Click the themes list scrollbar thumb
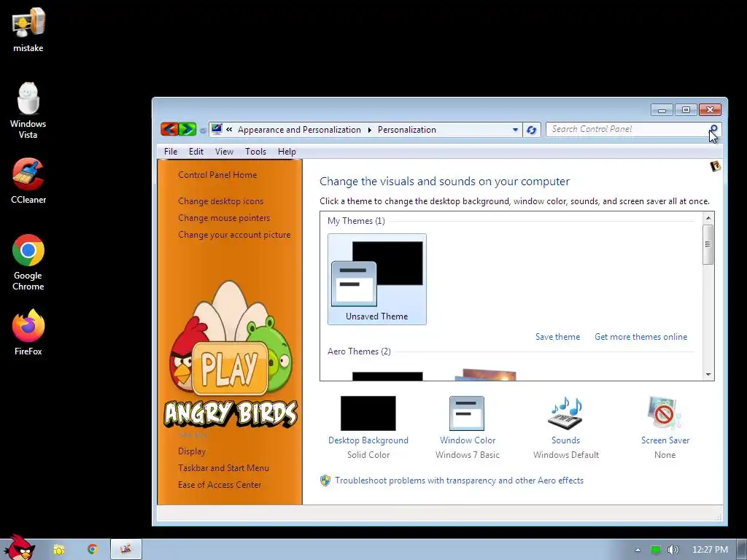Viewport: 747px width, 560px height. click(708, 244)
